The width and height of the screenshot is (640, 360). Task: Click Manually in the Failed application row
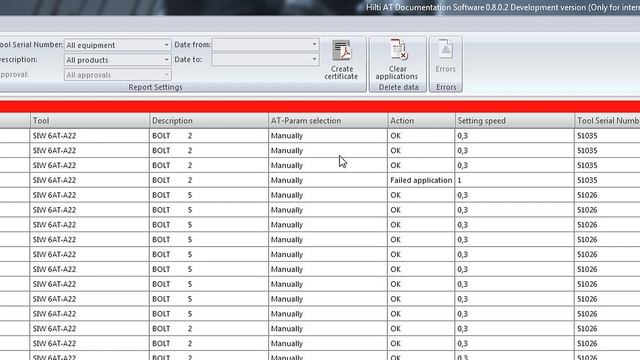287,180
